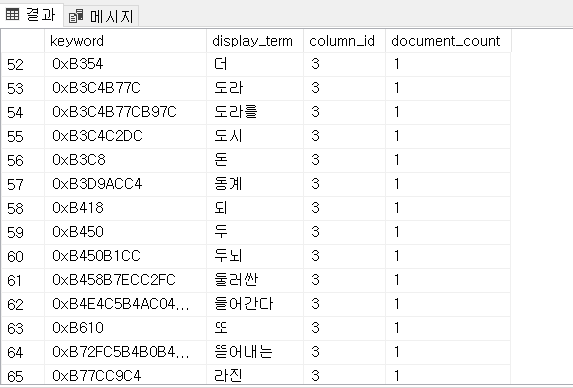This screenshot has height=388, width=573.
Task: Click document_count value in row 53
Action: [448, 88]
